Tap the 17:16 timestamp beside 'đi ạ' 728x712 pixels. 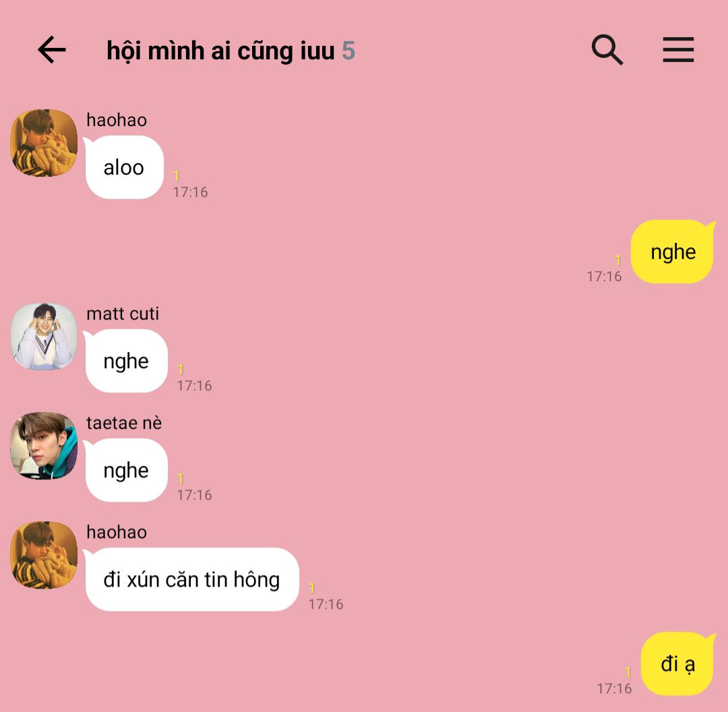click(x=614, y=688)
